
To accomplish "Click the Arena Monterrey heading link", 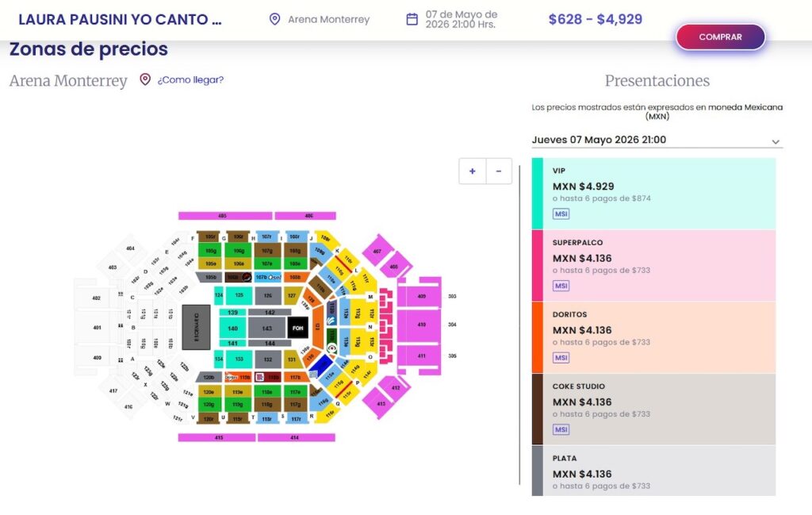I will click(67, 80).
